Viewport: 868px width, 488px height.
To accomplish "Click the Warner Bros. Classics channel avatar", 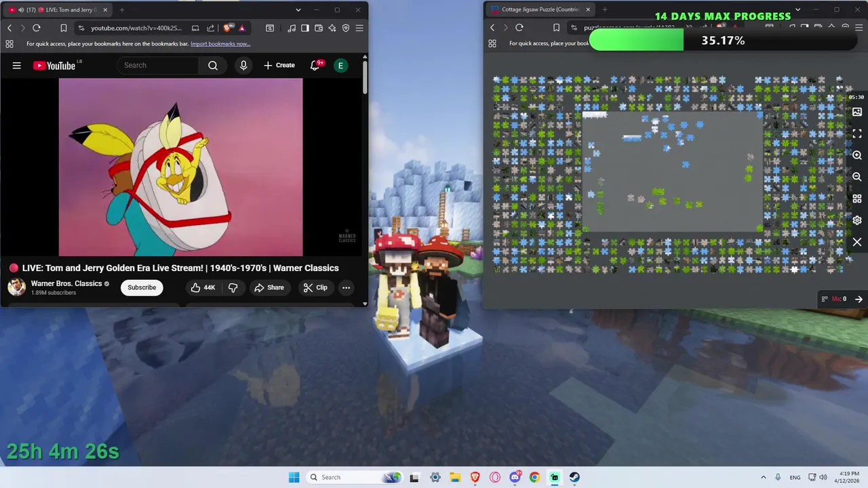I will [17, 287].
